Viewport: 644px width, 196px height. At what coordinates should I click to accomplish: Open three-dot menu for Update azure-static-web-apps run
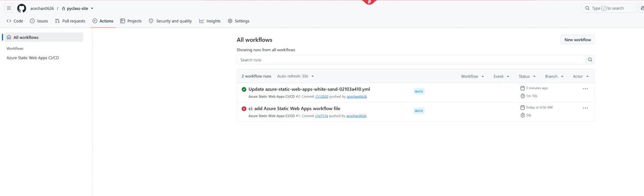click(585, 89)
